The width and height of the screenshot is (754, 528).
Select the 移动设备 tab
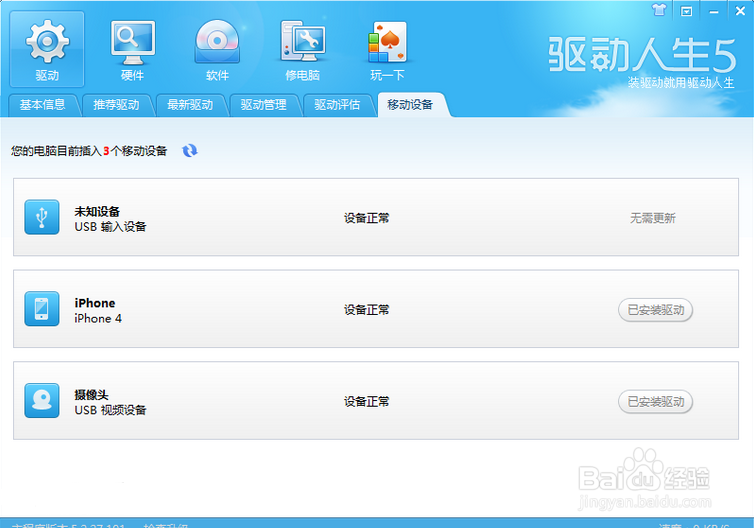point(411,105)
